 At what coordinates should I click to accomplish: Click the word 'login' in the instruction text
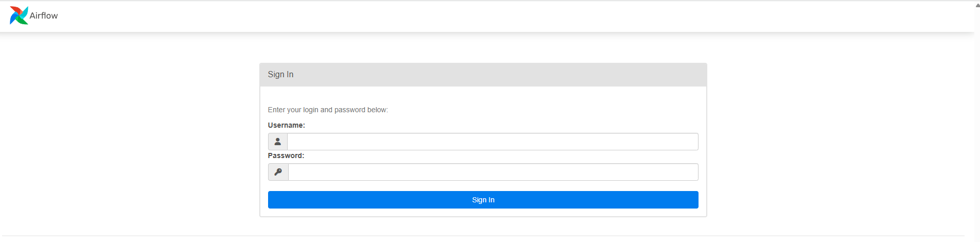[x=310, y=110]
